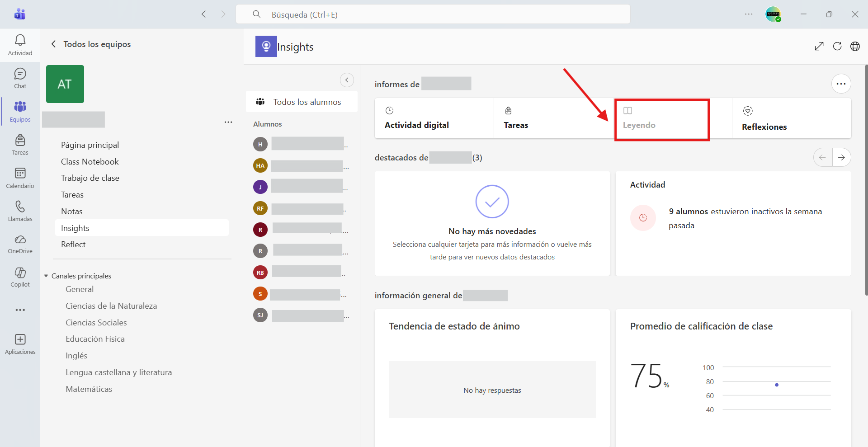Open Tendencia de estado de ánimo card
868x447 pixels.
point(492,378)
